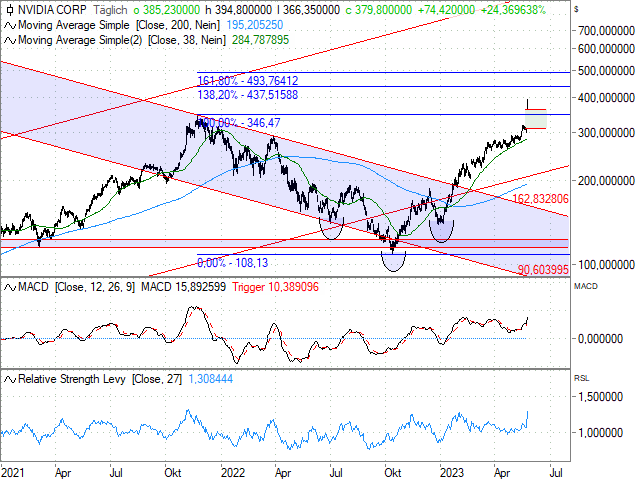Click the 300,000000 price axis label
This screenshot has width=640, height=480.
coord(606,133)
